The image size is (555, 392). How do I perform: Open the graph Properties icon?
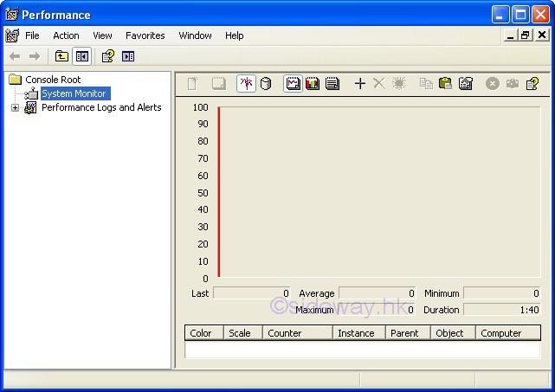(x=466, y=84)
